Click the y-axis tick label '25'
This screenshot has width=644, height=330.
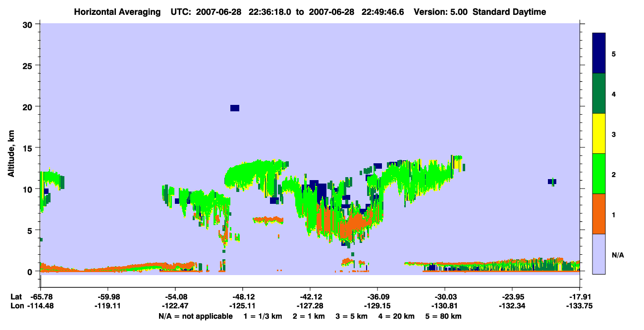(29, 65)
